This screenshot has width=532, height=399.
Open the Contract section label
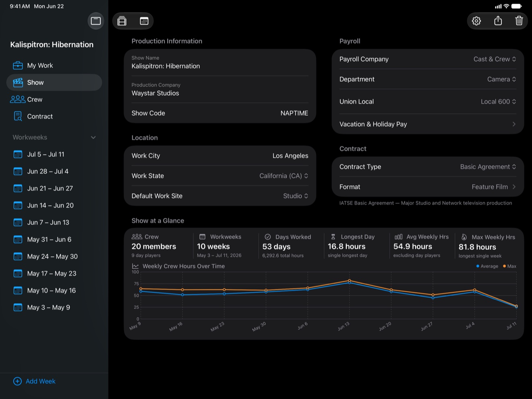40,116
